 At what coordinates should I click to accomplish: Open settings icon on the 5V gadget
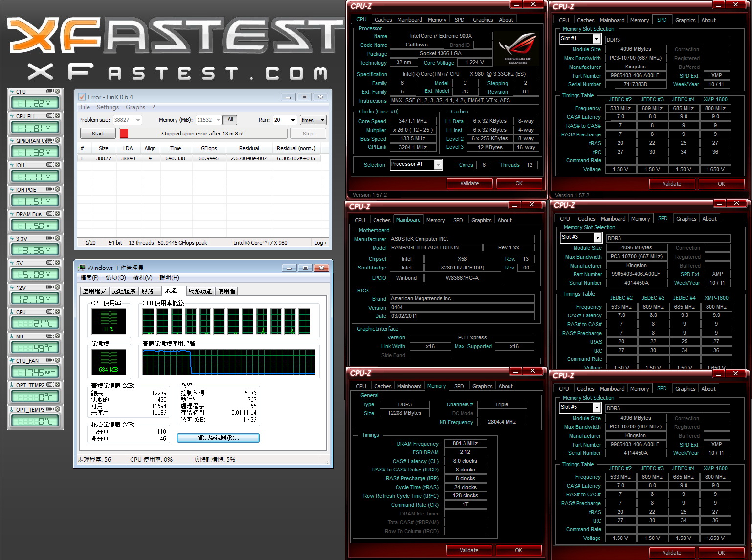pos(50,263)
